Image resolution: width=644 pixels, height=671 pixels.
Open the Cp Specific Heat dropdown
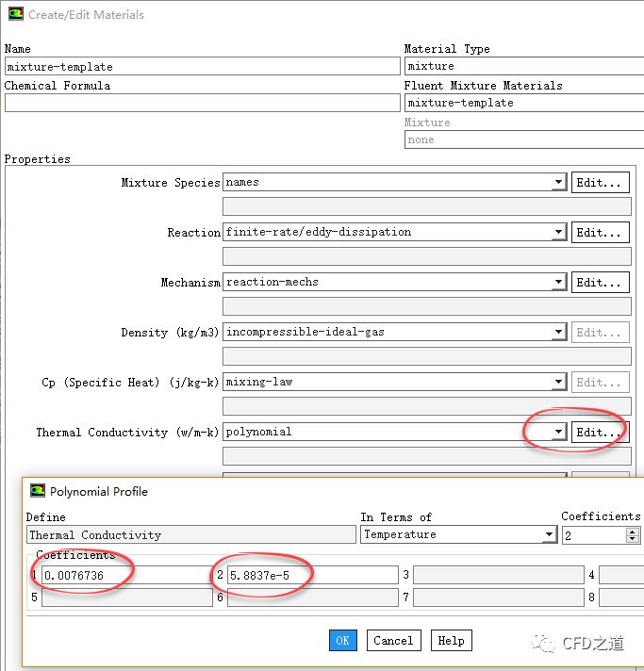[558, 383]
